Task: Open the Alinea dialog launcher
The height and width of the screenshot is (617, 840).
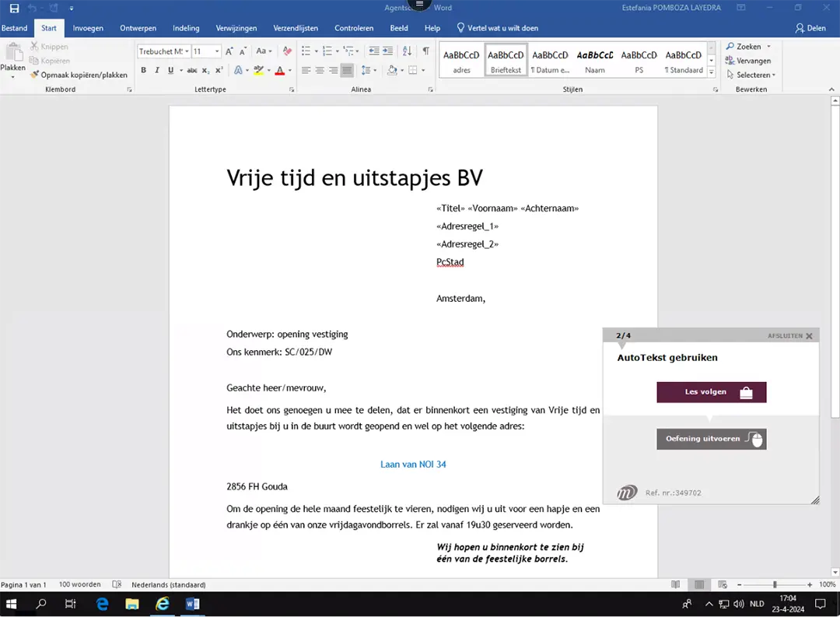Action: tap(430, 90)
